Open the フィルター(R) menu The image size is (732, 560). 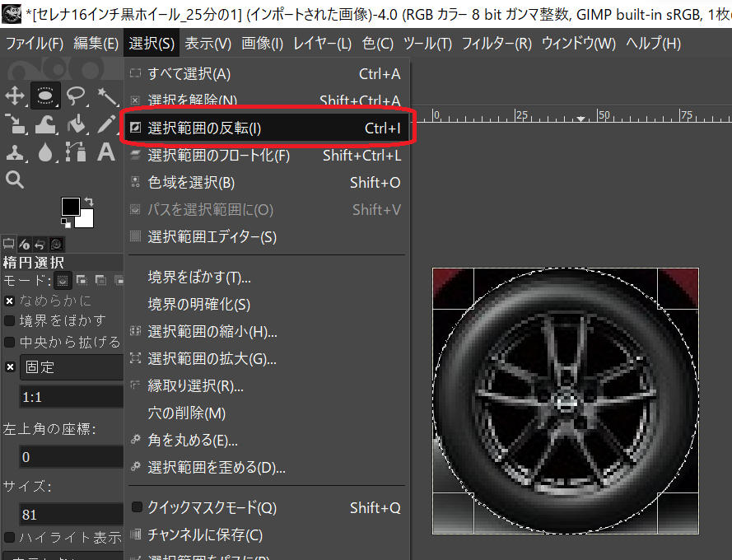point(496,43)
